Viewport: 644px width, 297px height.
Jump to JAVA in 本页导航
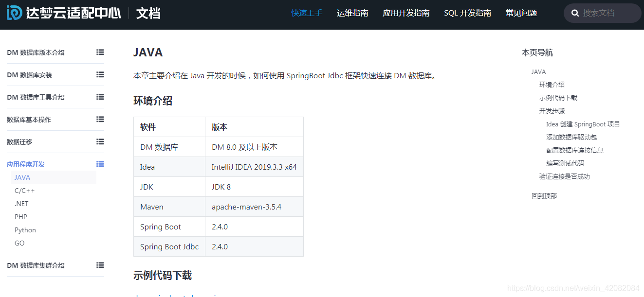pos(538,71)
